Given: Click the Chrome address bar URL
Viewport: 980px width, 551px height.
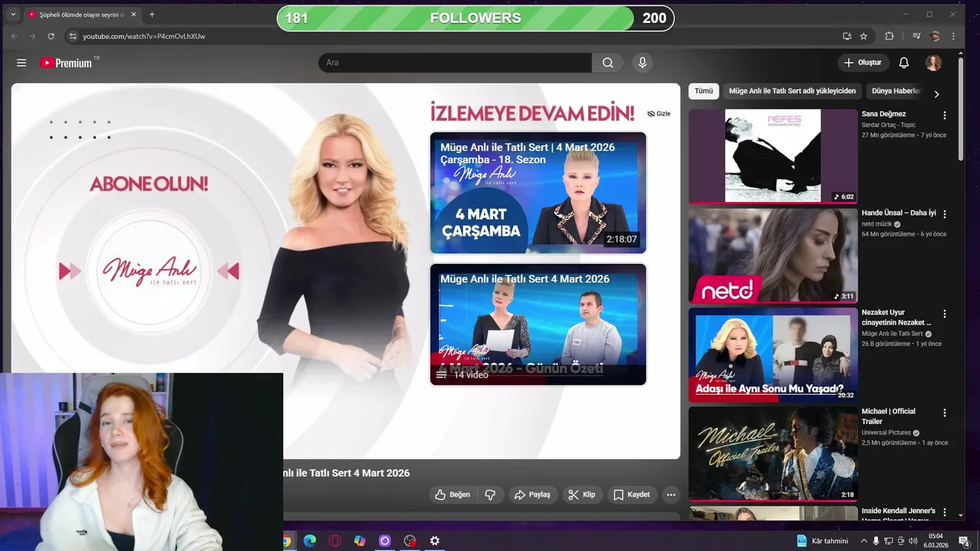Looking at the screenshot, I should pos(144,36).
